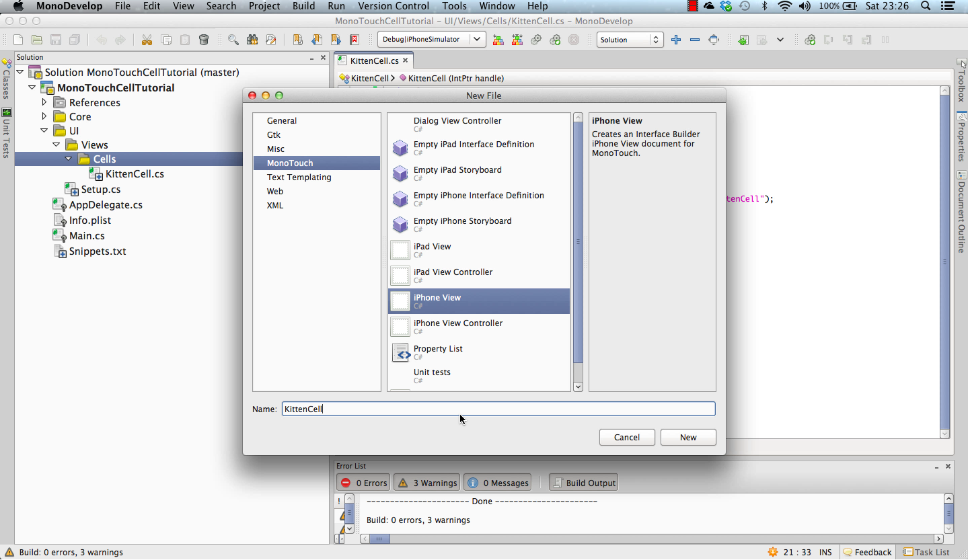Click the Name input field
Screen dimensions: 968x560
498,409
